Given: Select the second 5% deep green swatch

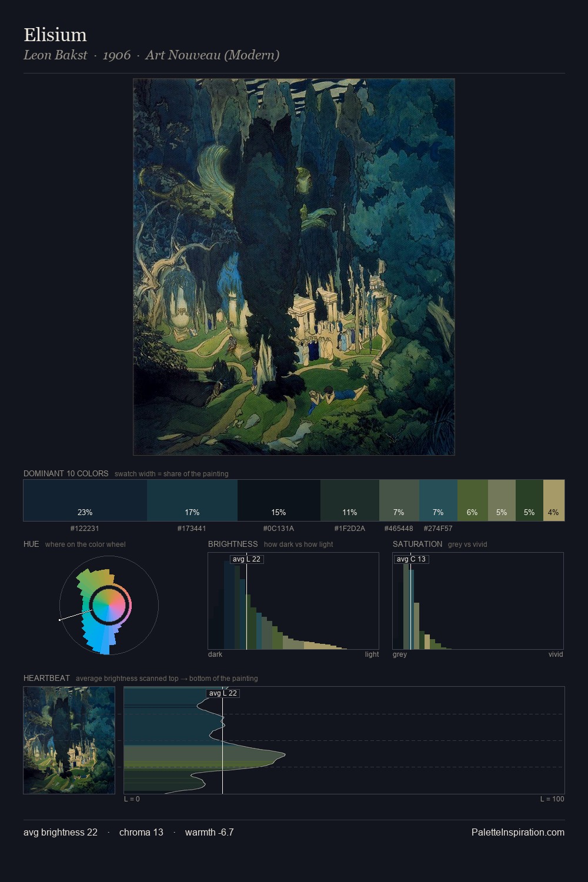Looking at the screenshot, I should [529, 500].
